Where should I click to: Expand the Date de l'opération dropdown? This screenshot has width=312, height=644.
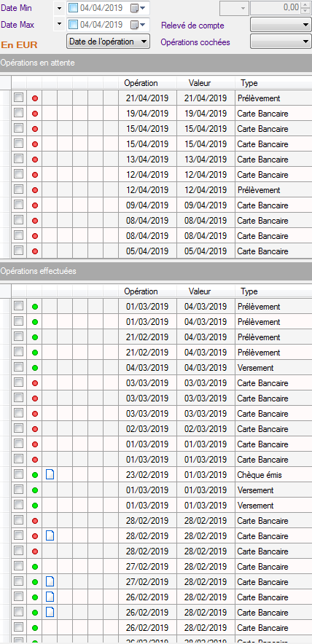pyautogui.click(x=108, y=42)
